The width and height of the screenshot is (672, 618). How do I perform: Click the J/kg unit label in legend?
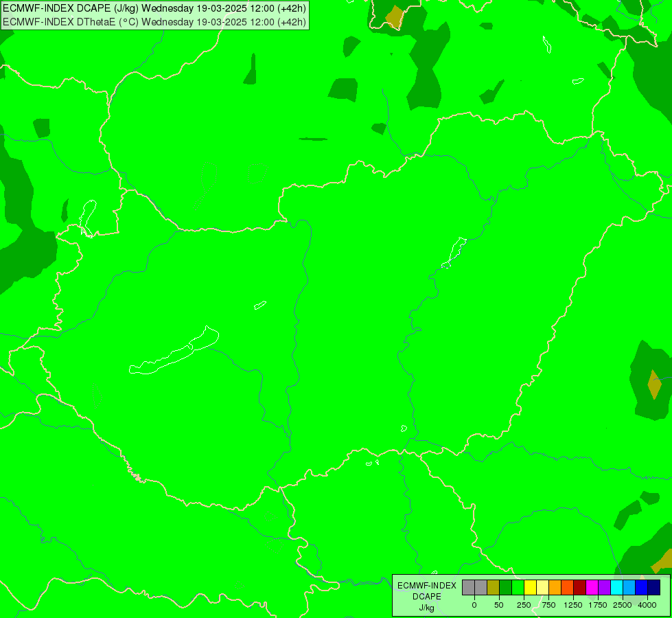pyautogui.click(x=427, y=608)
